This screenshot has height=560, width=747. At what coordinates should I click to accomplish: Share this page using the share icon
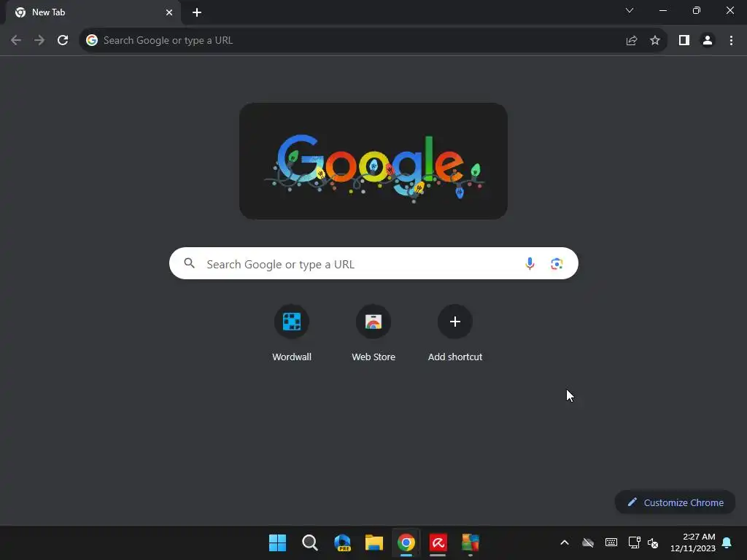(632, 40)
